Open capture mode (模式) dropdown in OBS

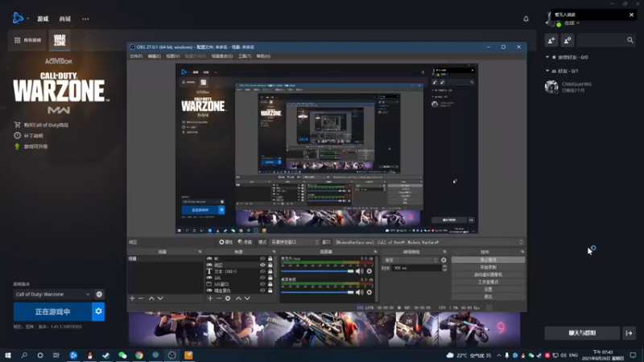click(x=295, y=242)
